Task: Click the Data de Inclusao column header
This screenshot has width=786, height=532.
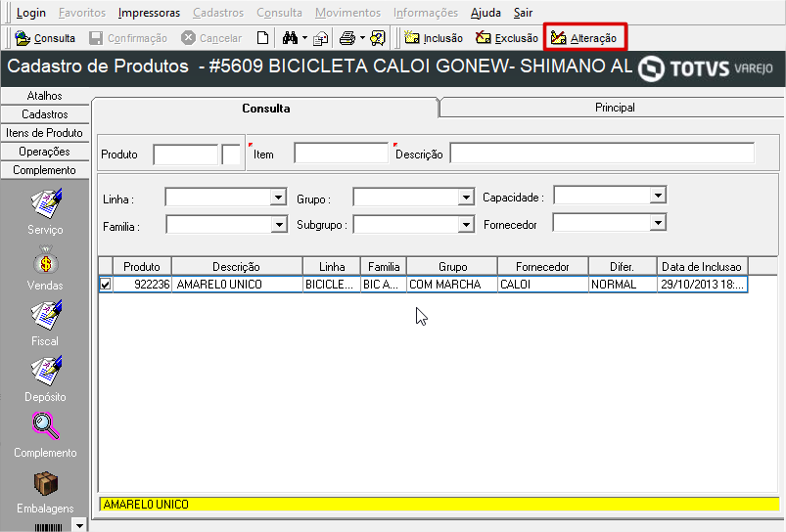Action: [x=702, y=267]
